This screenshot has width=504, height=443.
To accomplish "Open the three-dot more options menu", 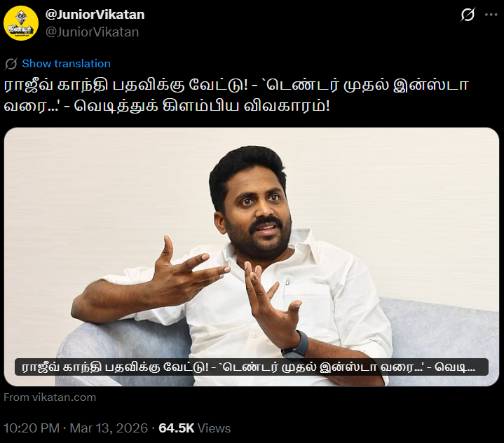I will click(x=491, y=15).
